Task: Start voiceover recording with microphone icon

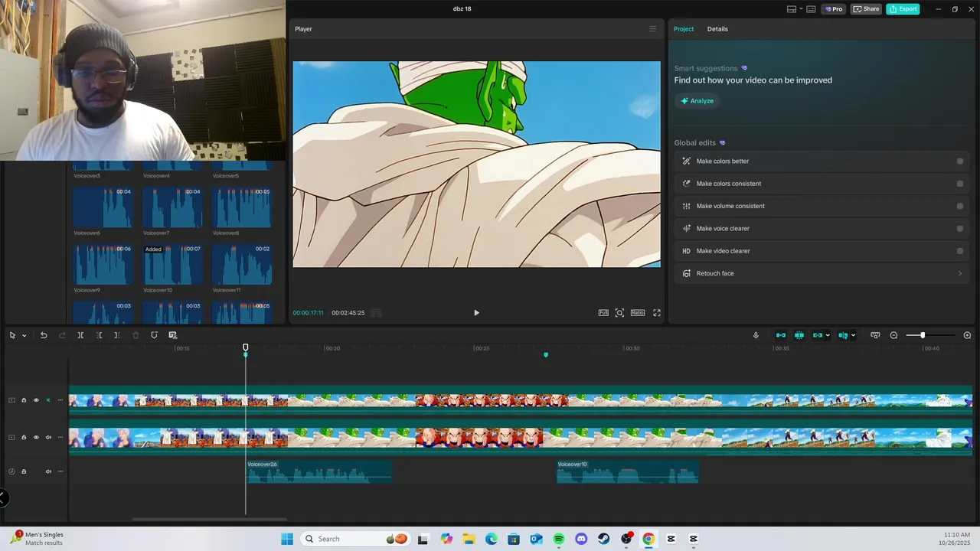Action: (x=756, y=335)
